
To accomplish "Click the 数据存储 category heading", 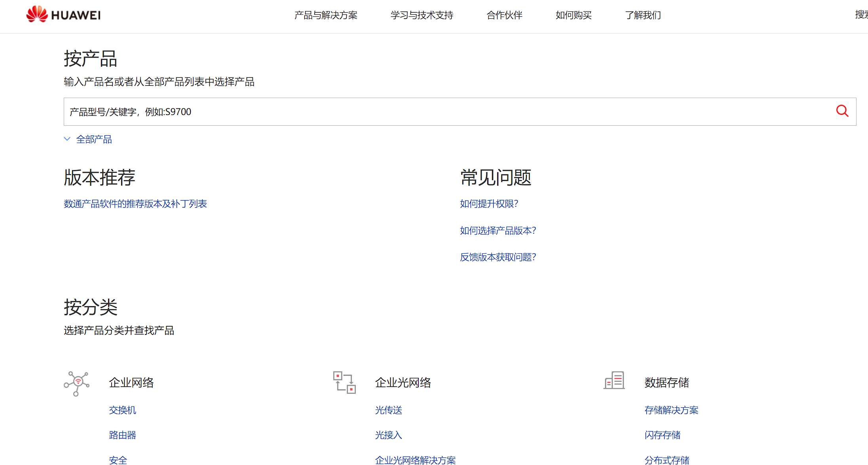I will point(667,382).
